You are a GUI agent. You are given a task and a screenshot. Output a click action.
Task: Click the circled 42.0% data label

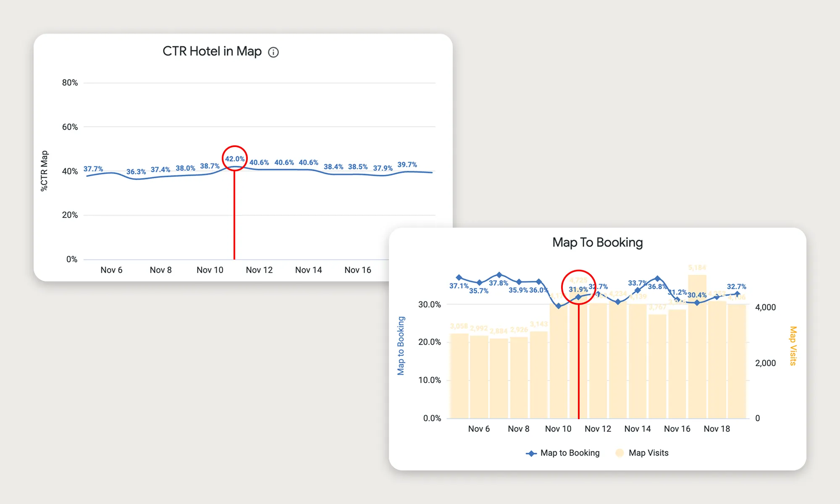[234, 159]
